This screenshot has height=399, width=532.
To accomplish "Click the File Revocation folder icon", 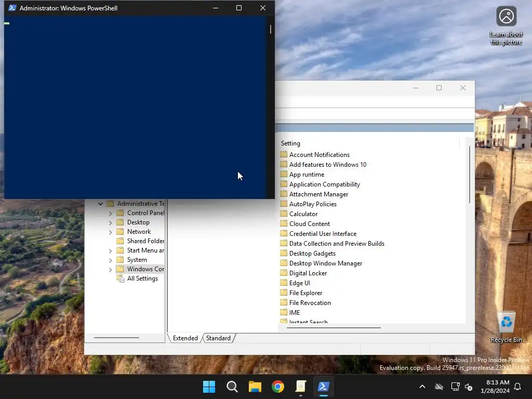I will tap(284, 302).
